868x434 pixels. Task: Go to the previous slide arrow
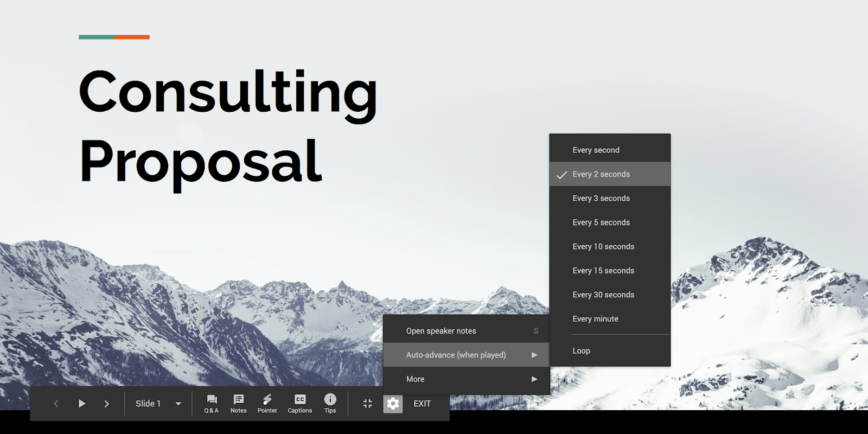pyautogui.click(x=56, y=404)
